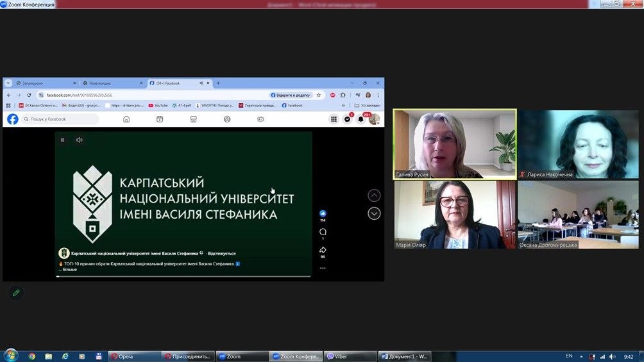Screen dimensions: 644x362
Task: Mute the reel audio with speaker icon
Action: 80,140
